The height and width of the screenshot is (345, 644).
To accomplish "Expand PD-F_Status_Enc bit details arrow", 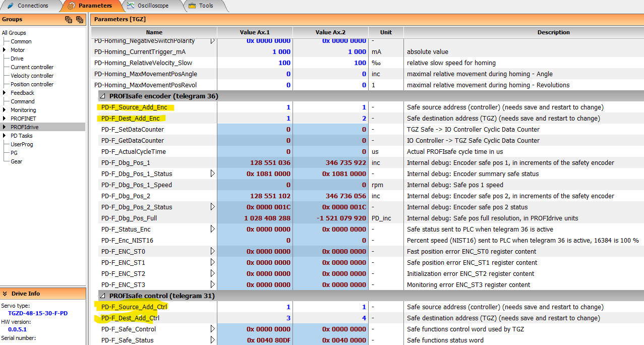I will (x=212, y=229).
